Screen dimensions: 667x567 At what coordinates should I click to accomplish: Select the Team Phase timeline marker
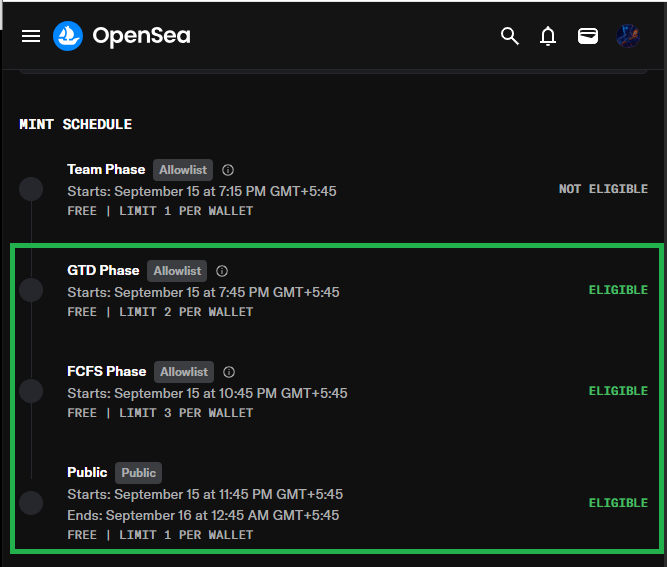coord(31,189)
